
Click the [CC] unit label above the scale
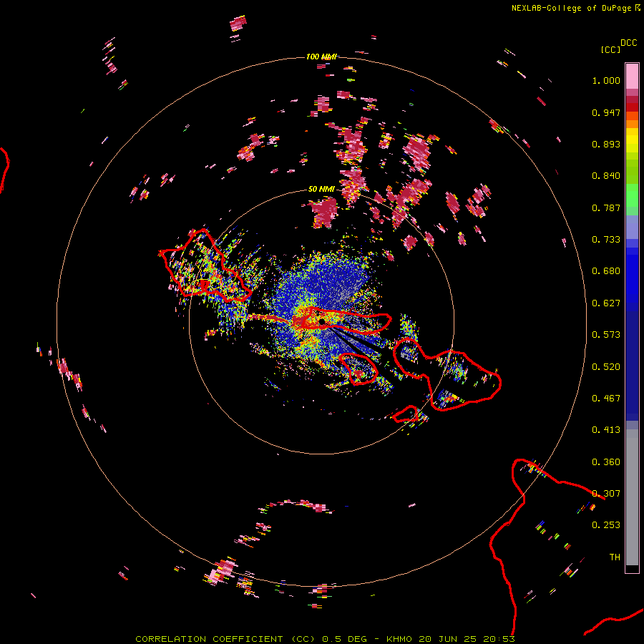610,49
